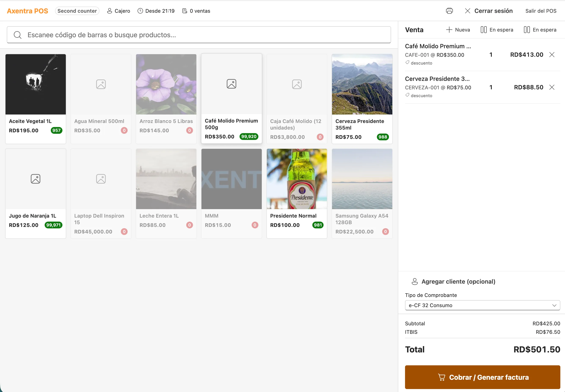Click the Cerrar sesión label
The width and height of the screenshot is (565, 392).
click(x=493, y=11)
